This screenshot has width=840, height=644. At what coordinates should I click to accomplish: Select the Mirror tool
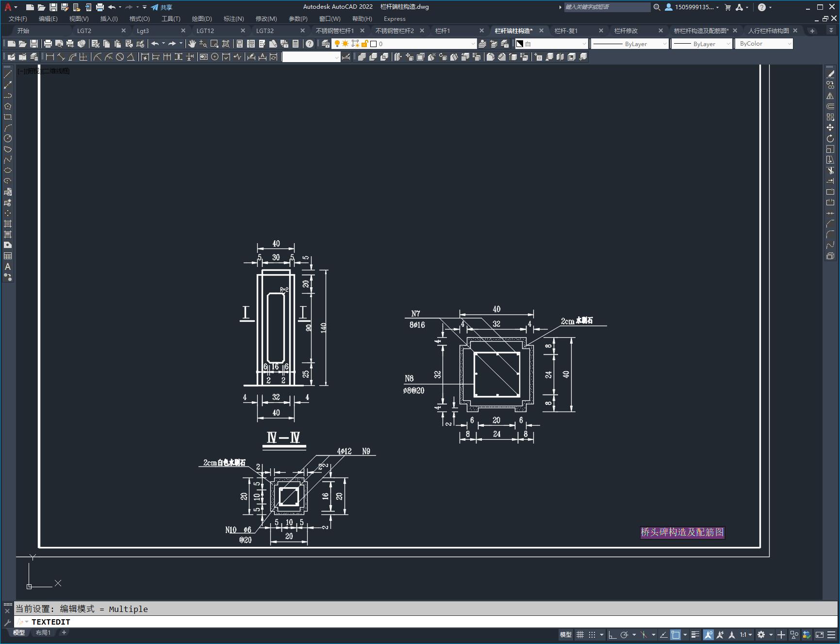pos(830,96)
